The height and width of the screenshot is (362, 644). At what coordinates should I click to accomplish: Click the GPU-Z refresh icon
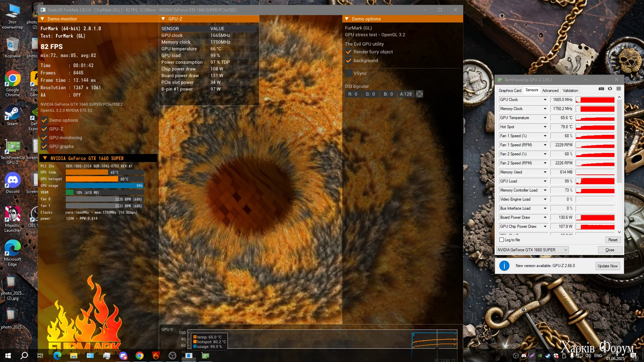[610, 89]
